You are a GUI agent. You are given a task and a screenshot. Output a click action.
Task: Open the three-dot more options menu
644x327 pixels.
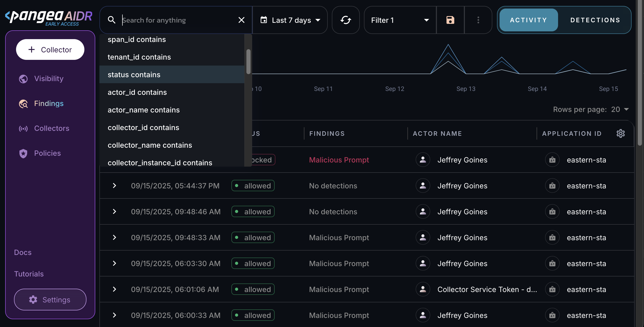[x=478, y=20]
